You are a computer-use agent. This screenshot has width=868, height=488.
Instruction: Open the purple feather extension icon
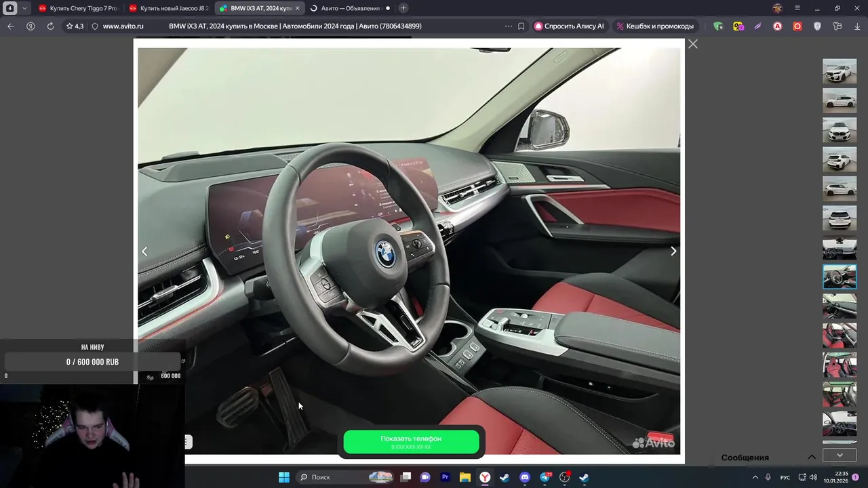757,26
